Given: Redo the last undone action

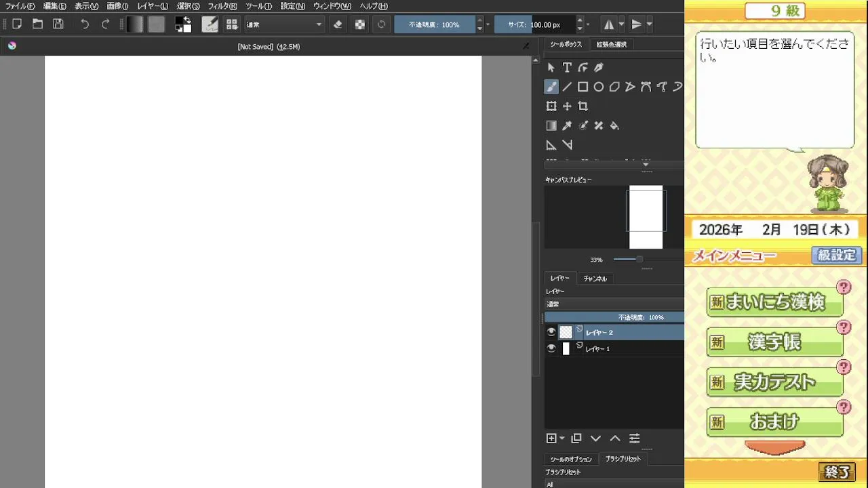Looking at the screenshot, I should pos(105,24).
